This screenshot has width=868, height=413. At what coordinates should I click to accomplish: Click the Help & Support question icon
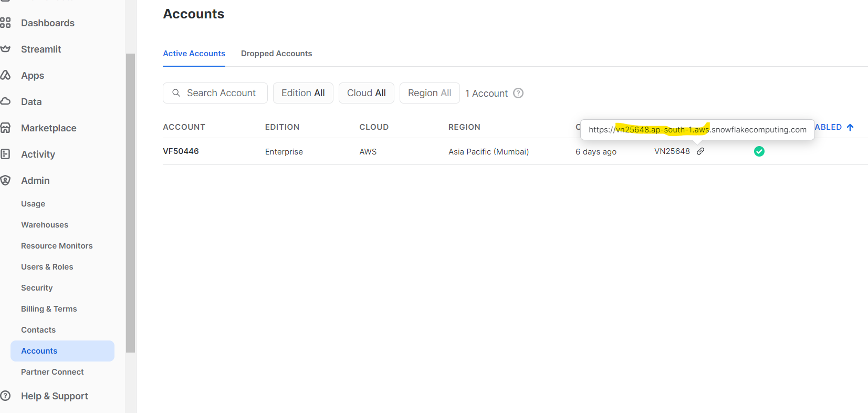(x=5, y=396)
